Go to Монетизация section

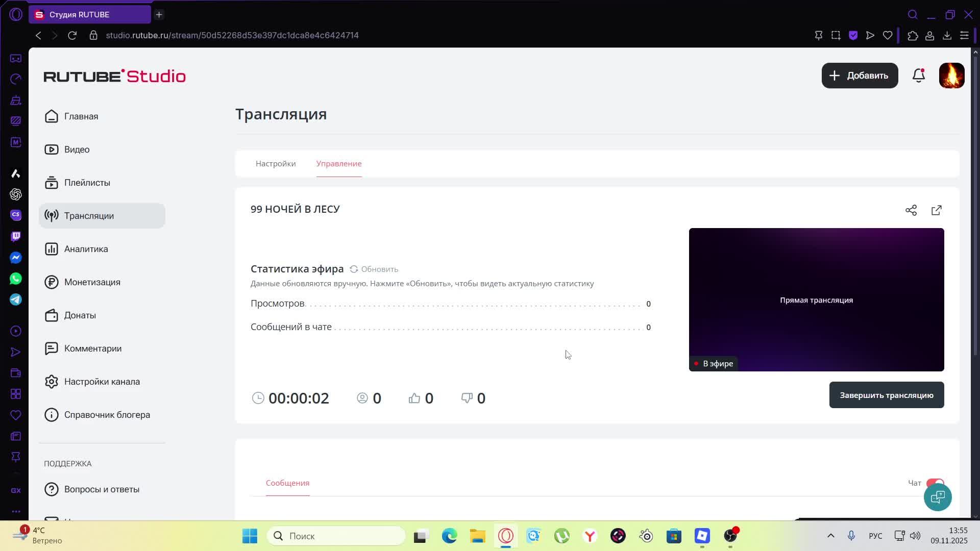(x=92, y=282)
